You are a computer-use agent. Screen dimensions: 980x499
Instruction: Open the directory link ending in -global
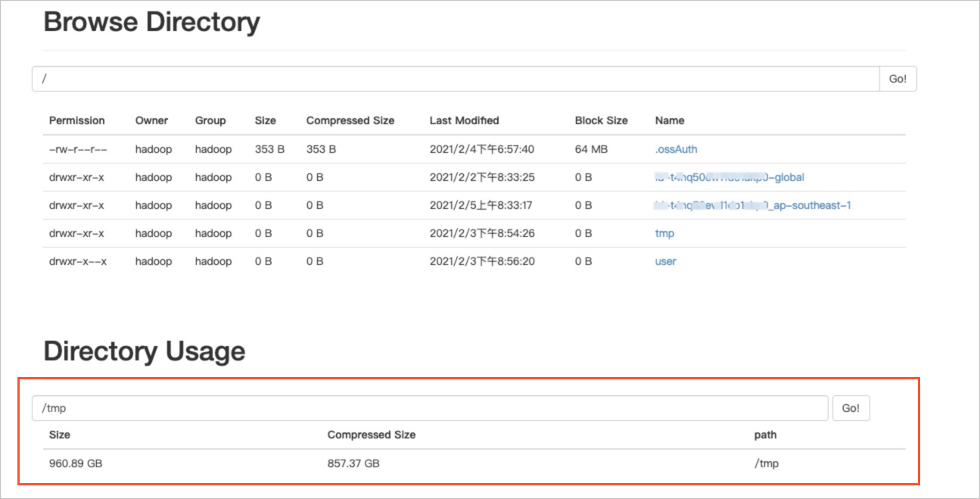(730, 177)
